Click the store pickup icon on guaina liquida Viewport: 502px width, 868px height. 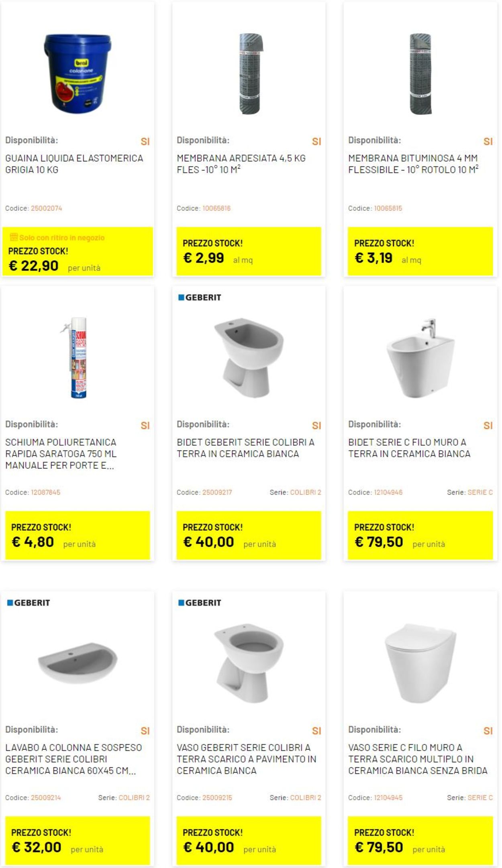pos(14,237)
